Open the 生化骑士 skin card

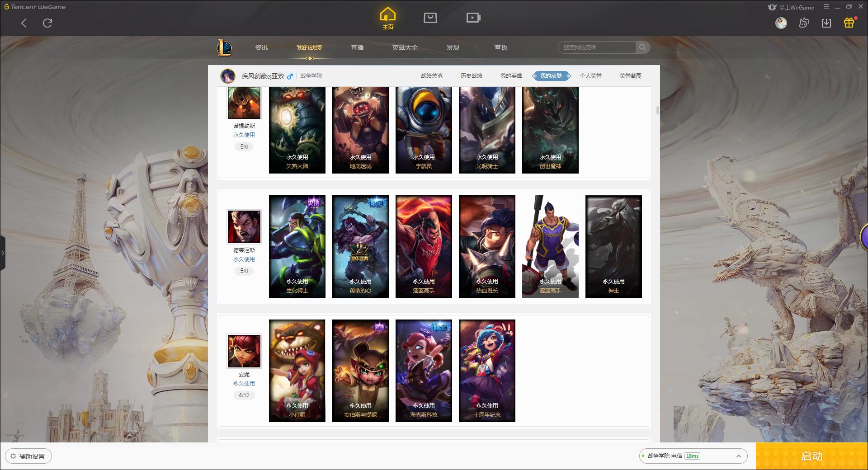pyautogui.click(x=297, y=246)
